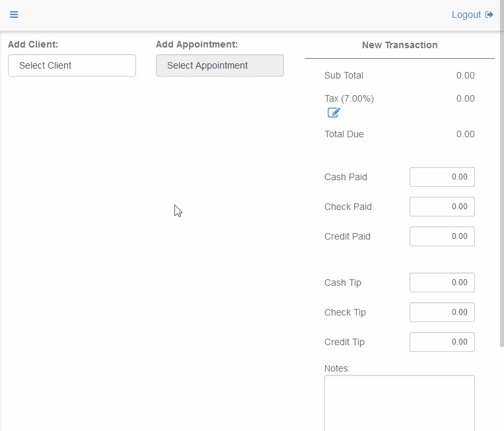
Task: Click into the Check Paid field
Action: tap(442, 207)
